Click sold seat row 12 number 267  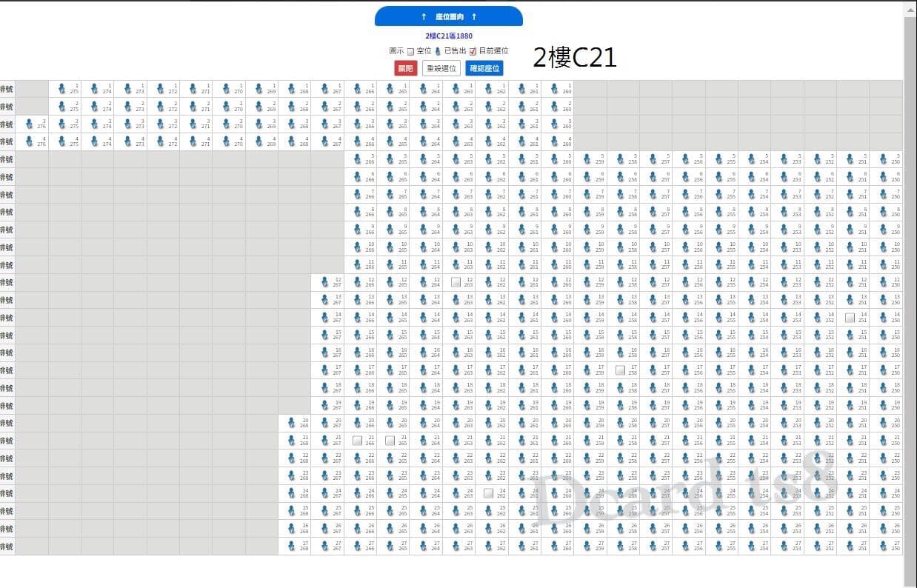pyautogui.click(x=325, y=282)
